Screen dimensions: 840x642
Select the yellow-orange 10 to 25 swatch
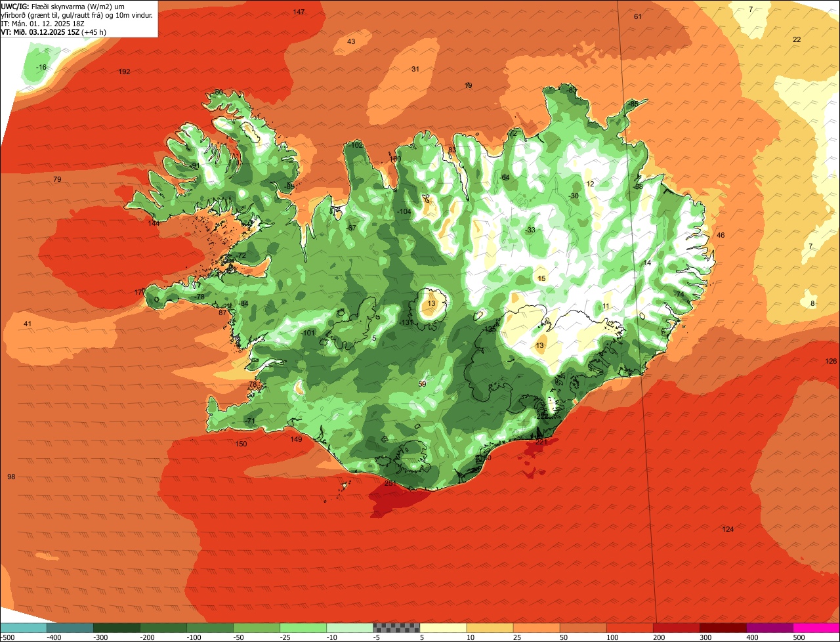click(490, 628)
